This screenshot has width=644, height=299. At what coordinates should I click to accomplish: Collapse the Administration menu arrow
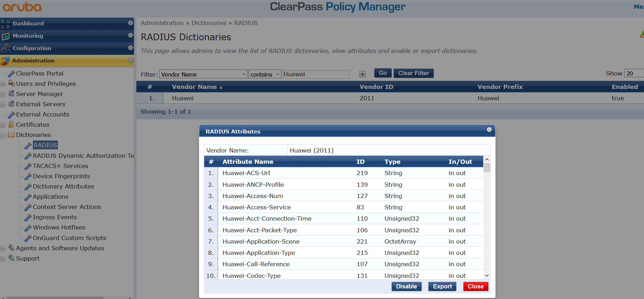(130, 60)
